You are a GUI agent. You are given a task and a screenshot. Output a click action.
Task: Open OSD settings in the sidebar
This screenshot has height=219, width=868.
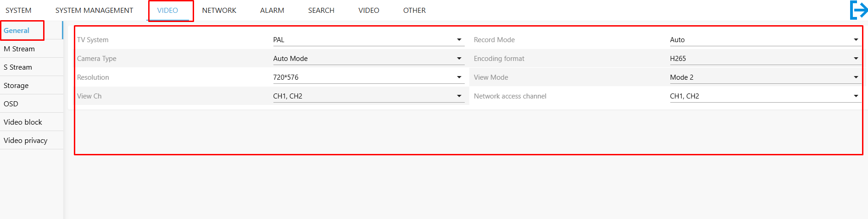(x=31, y=104)
